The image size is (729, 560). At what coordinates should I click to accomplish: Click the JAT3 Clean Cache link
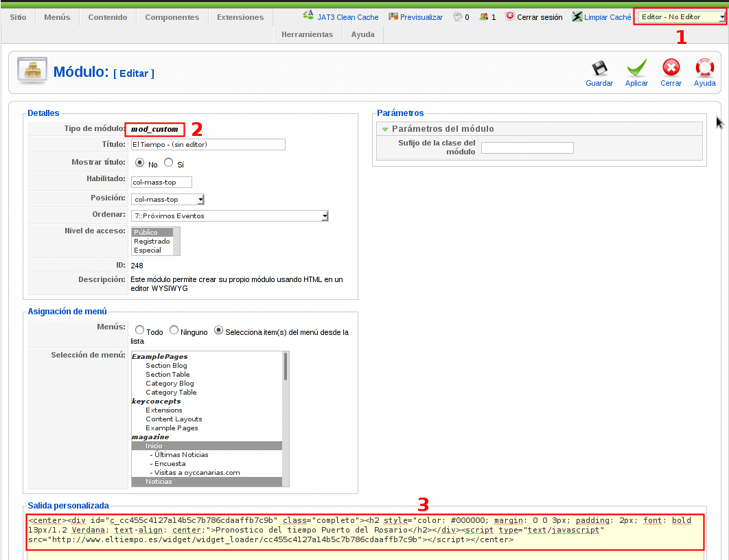point(348,17)
